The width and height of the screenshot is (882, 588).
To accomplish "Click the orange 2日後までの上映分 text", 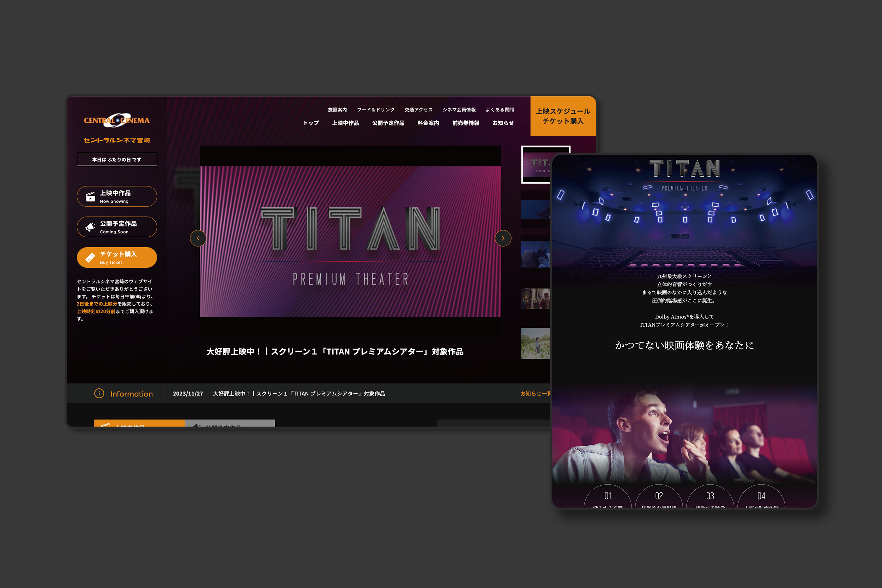I will (x=97, y=304).
